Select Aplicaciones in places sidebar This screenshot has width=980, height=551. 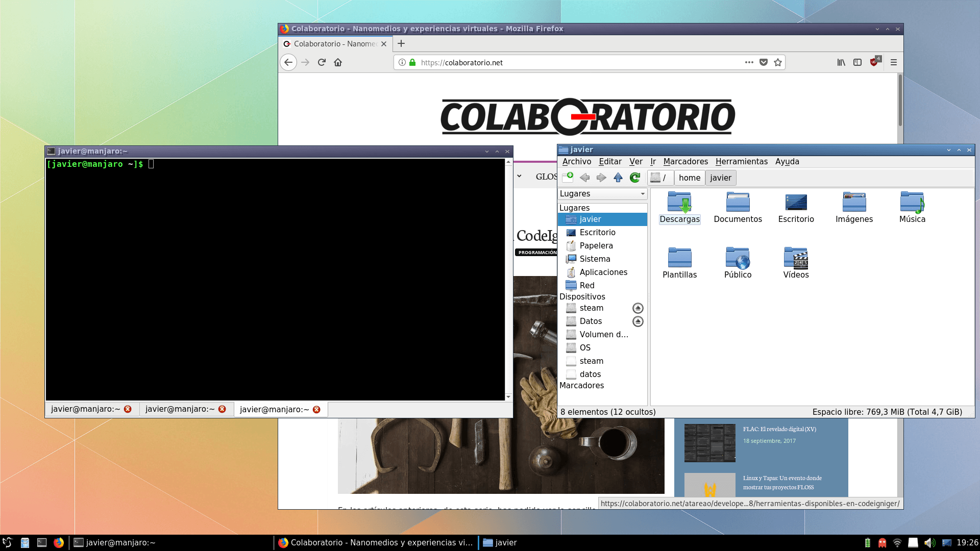pyautogui.click(x=602, y=272)
